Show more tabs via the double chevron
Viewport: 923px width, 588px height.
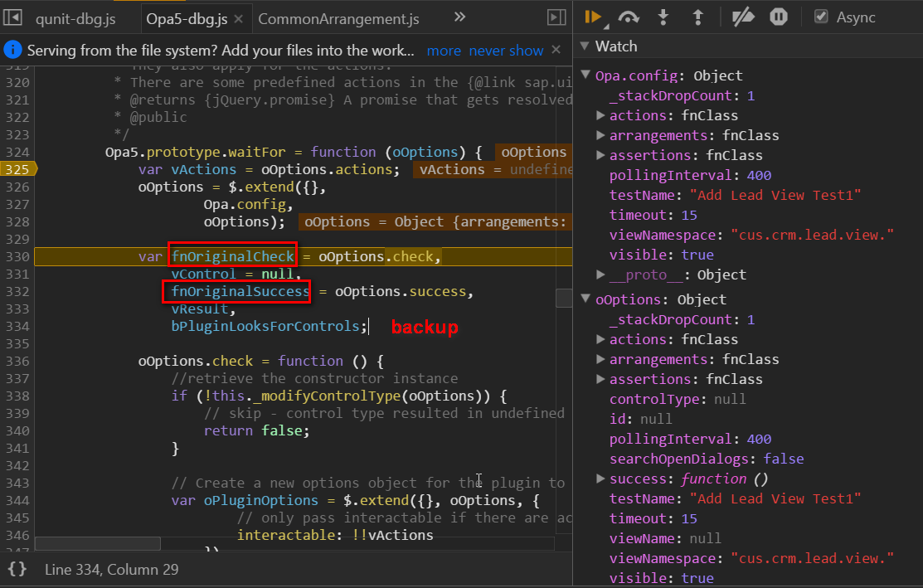pos(459,17)
